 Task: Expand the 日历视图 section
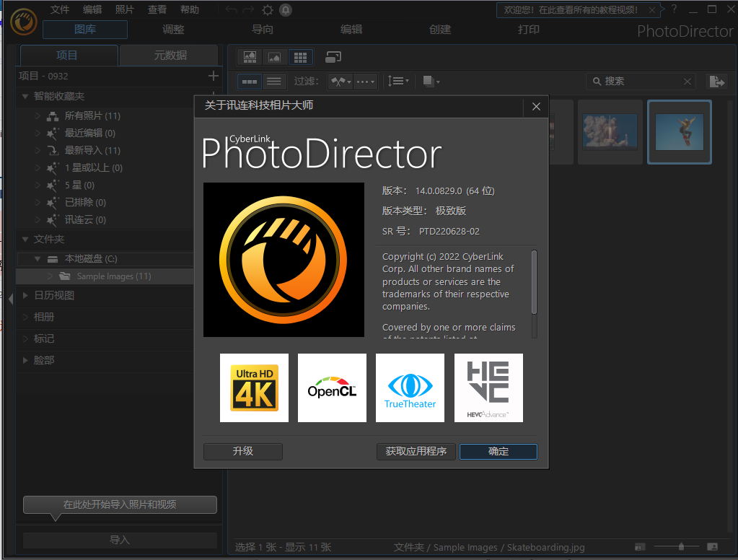[25, 295]
